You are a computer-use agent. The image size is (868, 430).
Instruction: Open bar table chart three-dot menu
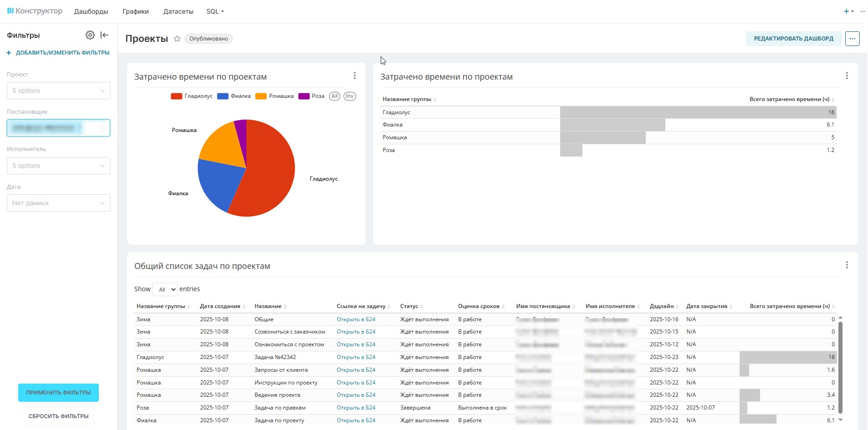(x=847, y=76)
